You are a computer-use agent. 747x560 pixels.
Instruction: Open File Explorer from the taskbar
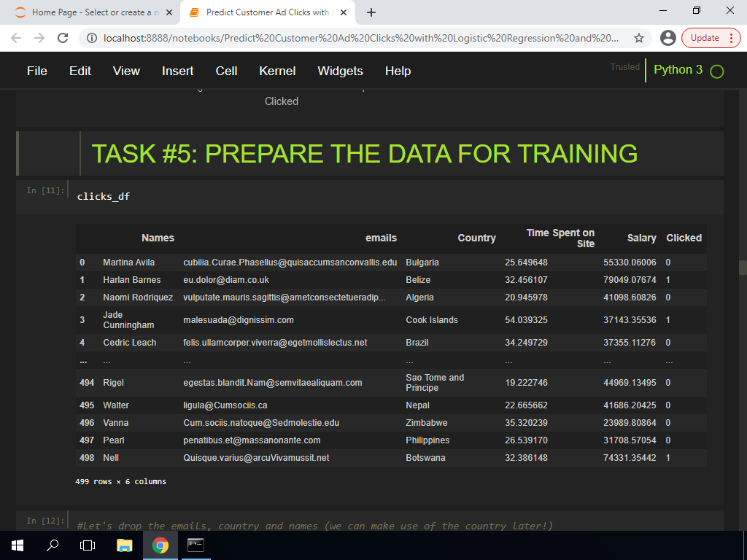[x=124, y=545]
